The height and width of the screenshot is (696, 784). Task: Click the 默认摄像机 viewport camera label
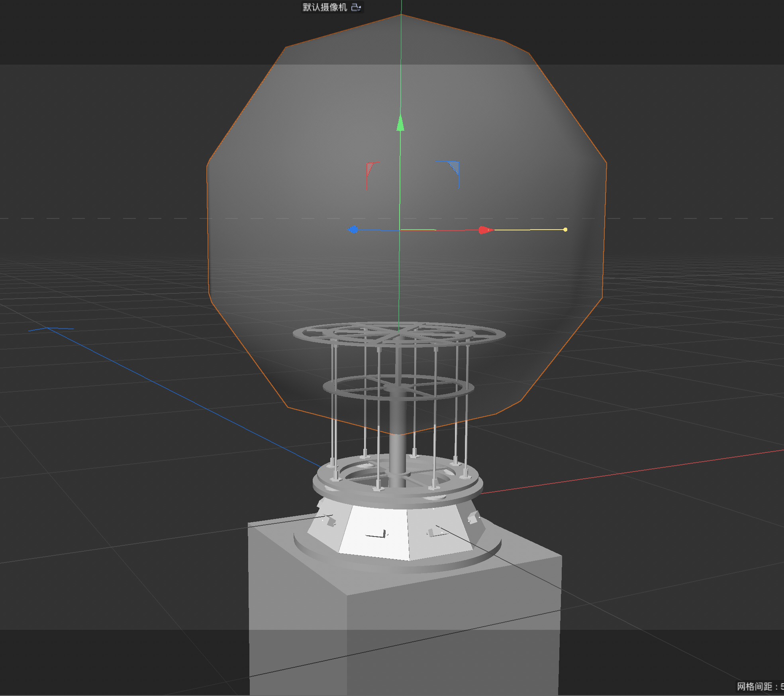point(325,7)
